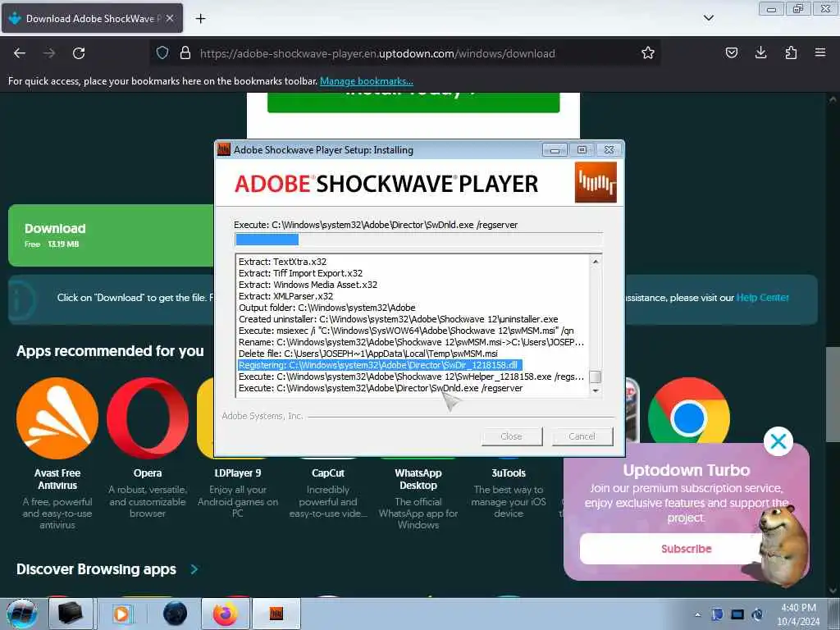Open the Firefox hamburger application menu

pos(820,52)
